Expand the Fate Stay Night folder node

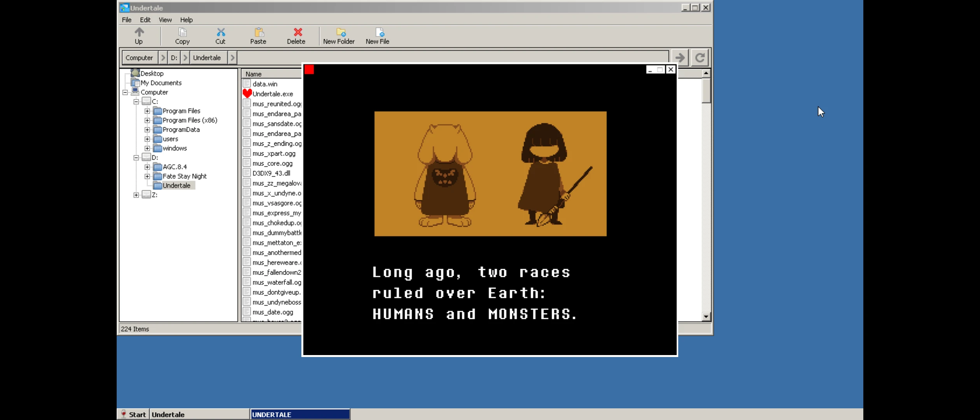coord(147,176)
